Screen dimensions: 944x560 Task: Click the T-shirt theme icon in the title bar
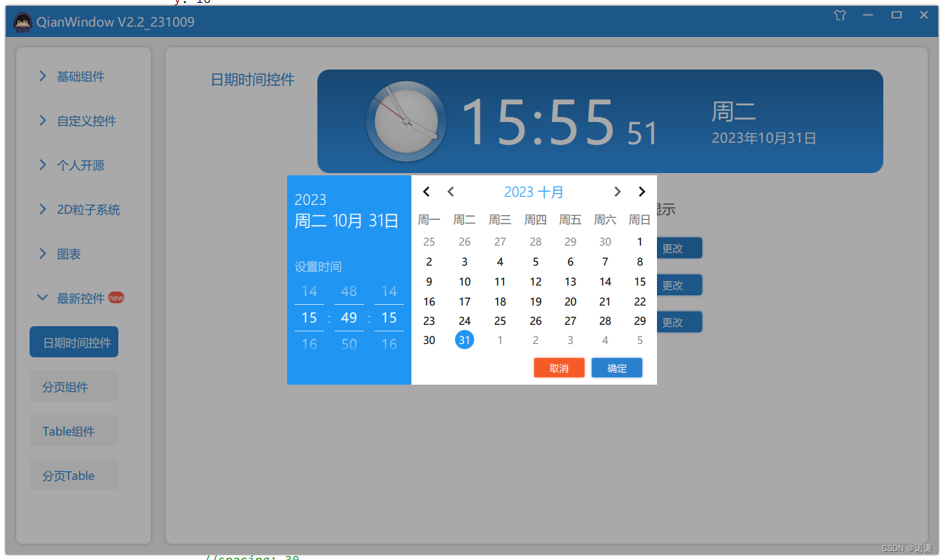pyautogui.click(x=840, y=15)
